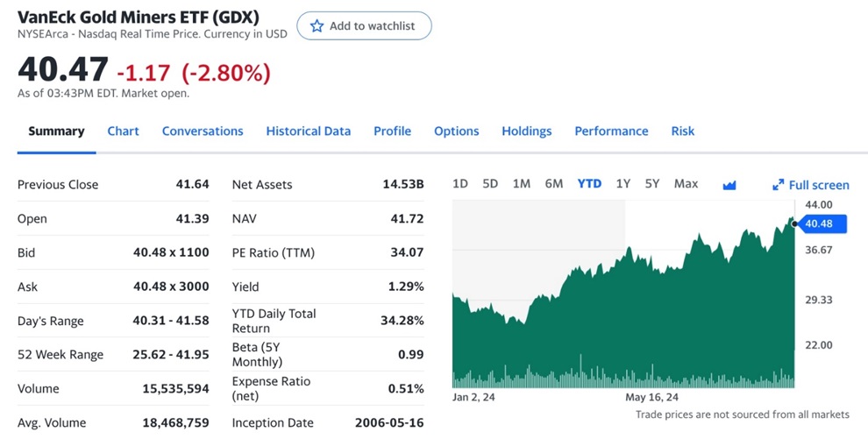Switch to the Risk tab
Viewport: 868px width, 439px height.
(x=682, y=131)
